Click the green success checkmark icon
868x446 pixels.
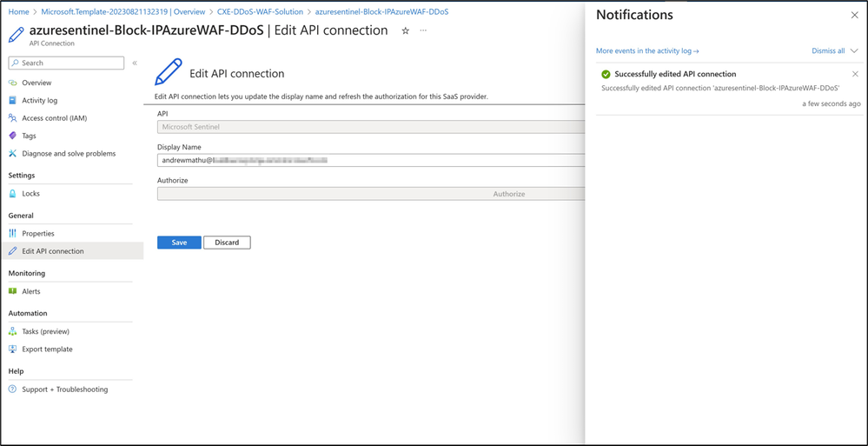[606, 74]
